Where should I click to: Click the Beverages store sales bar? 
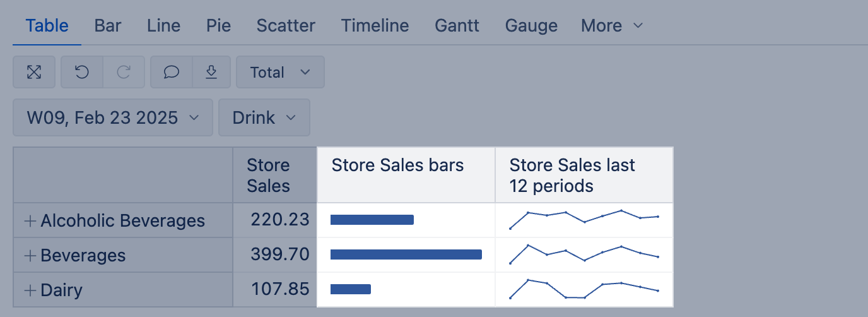click(x=406, y=254)
